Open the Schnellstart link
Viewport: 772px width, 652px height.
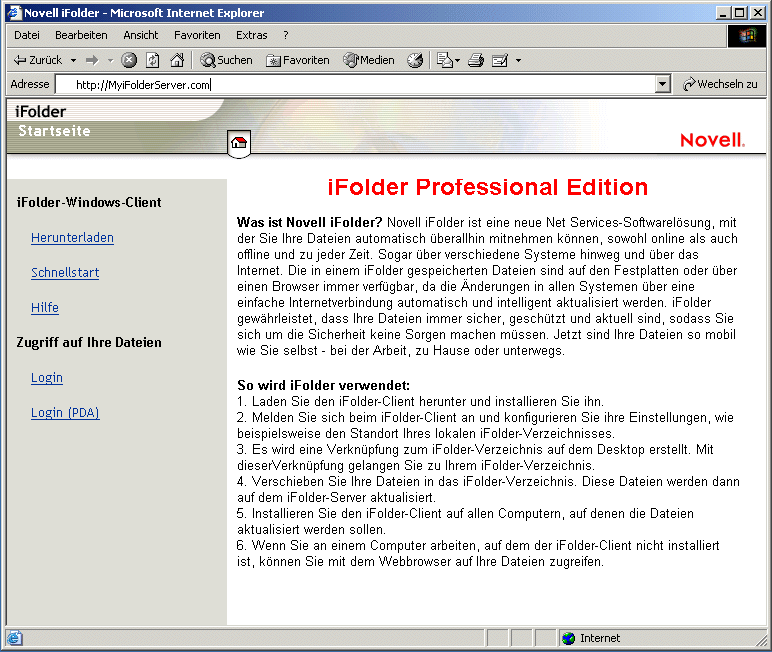(65, 272)
